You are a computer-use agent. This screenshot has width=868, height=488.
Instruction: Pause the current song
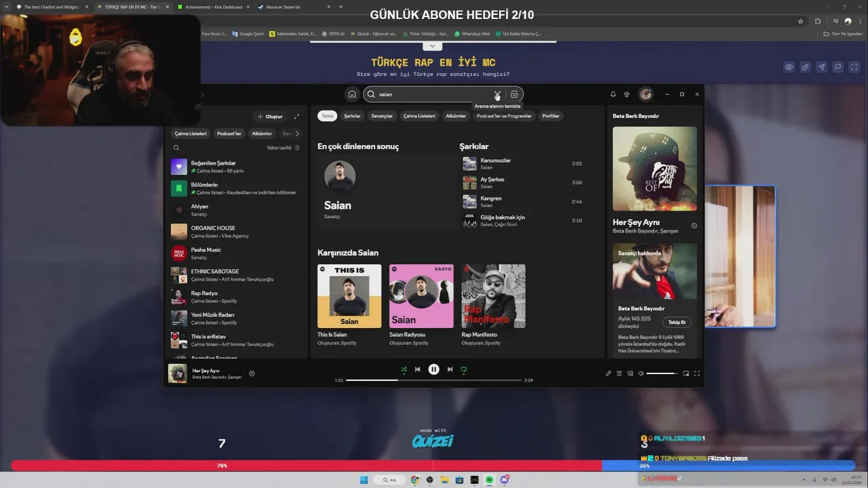pos(433,369)
